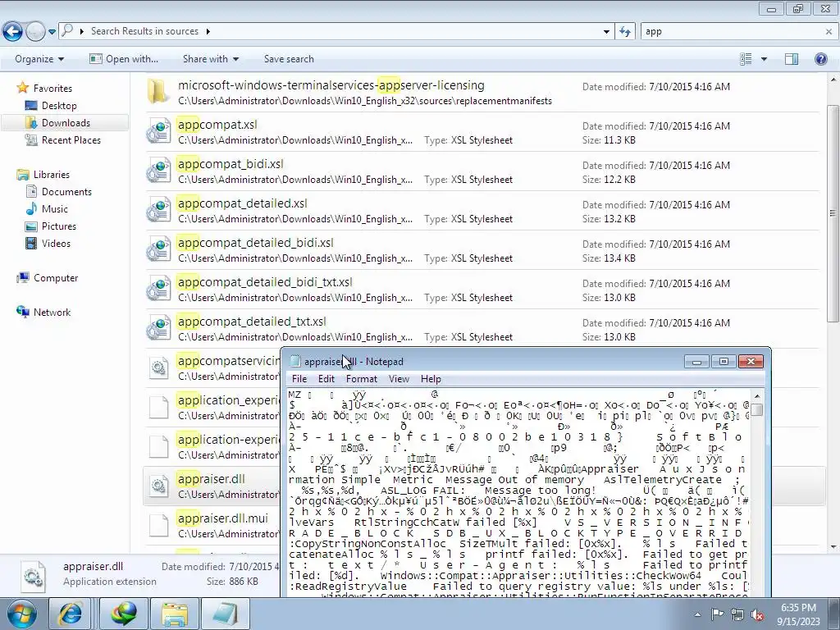840x630 pixels.
Task: Select the appcompat_detailed_txt.xsl file icon
Action: (x=158, y=328)
